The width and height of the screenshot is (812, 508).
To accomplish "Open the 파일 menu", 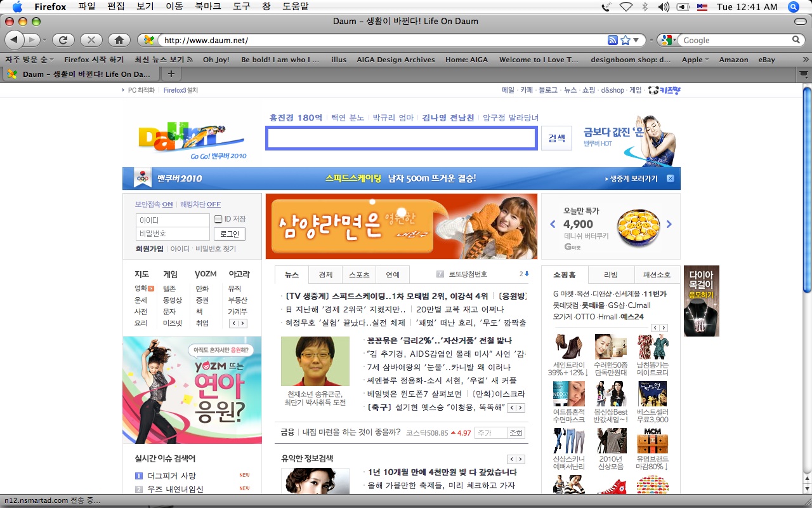I will (87, 6).
